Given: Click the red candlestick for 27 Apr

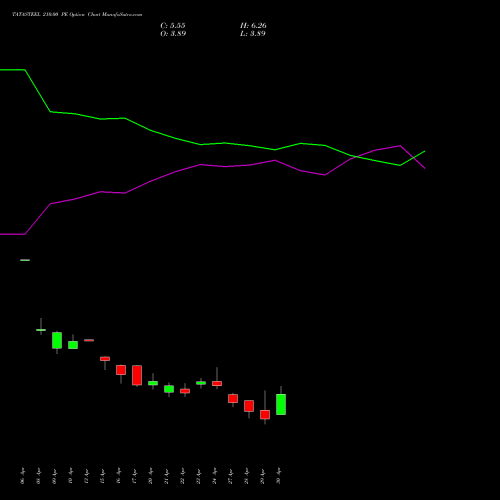Looking at the screenshot, I should pyautogui.click(x=233, y=399).
